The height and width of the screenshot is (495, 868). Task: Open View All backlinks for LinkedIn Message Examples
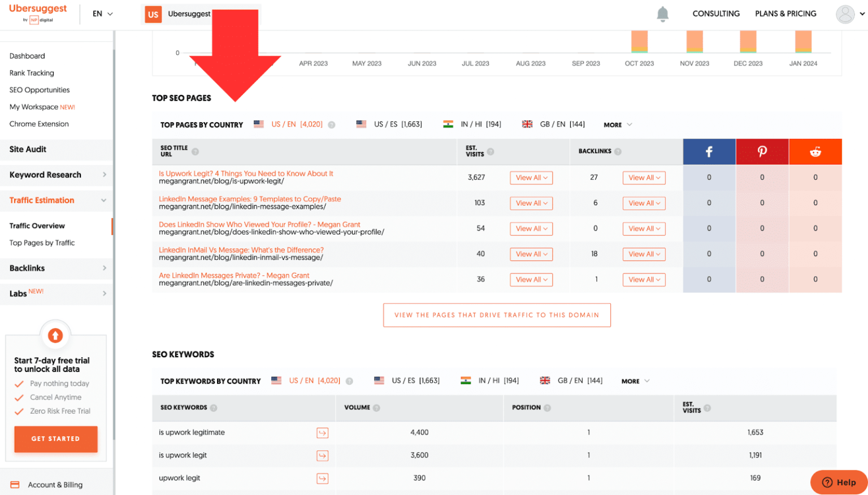pos(644,203)
